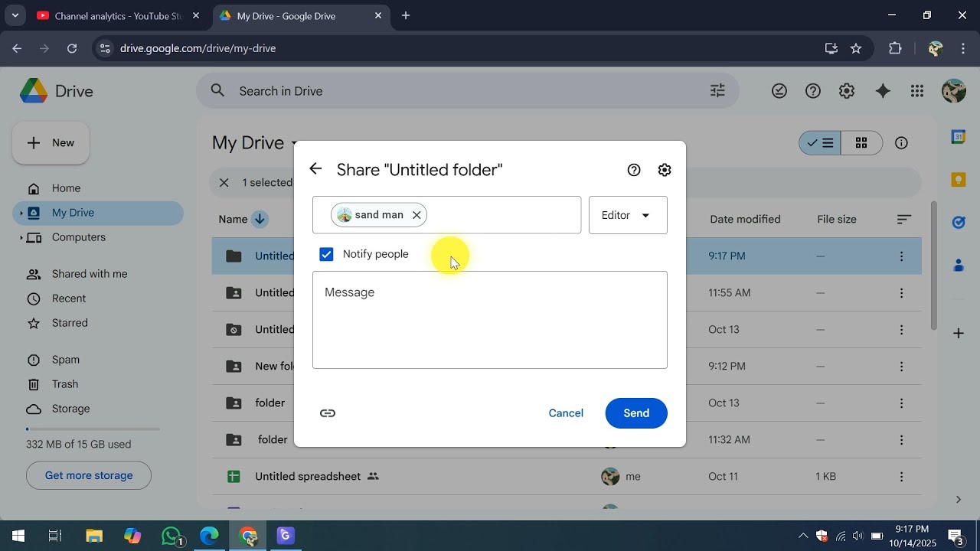Copy link with the chain icon
Image resolution: width=980 pixels, height=551 pixels.
[x=328, y=413]
